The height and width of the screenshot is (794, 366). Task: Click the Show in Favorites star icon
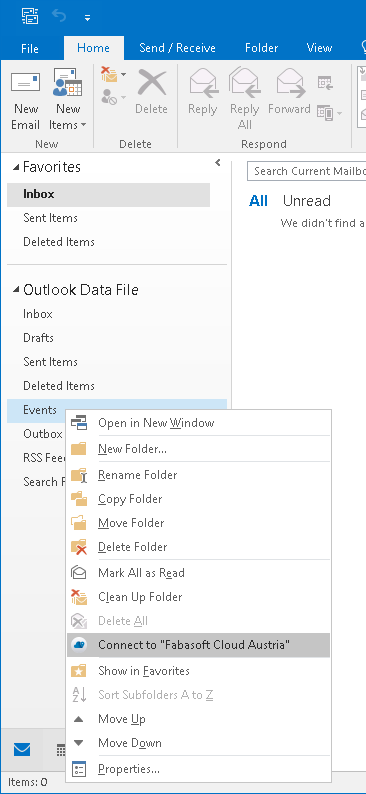click(79, 671)
